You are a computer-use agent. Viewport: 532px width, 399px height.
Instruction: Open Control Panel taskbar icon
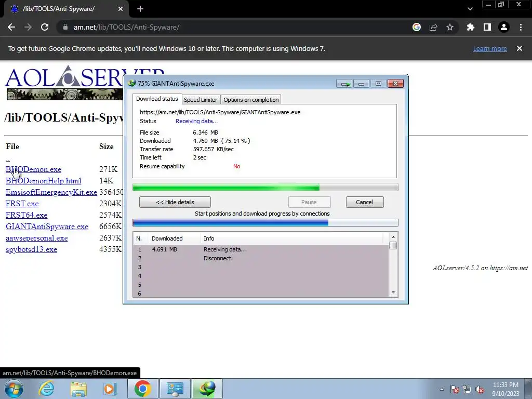[x=175, y=389]
